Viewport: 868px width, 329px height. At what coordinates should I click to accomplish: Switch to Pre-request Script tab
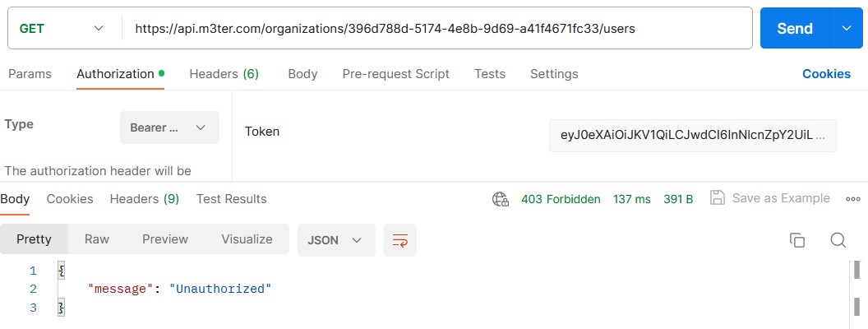point(396,74)
